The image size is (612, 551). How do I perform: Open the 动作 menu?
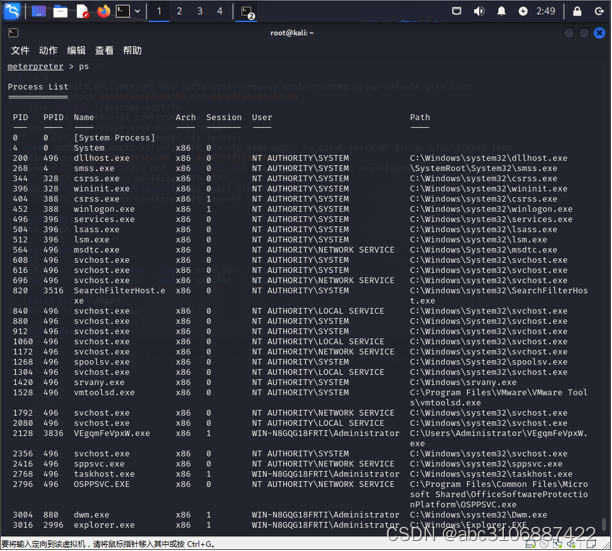tap(48, 50)
